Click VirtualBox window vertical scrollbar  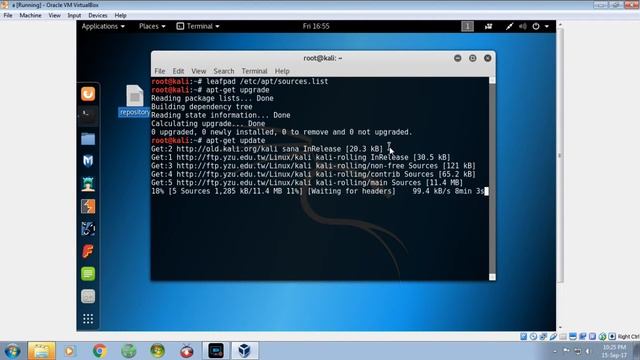[x=560, y=176]
